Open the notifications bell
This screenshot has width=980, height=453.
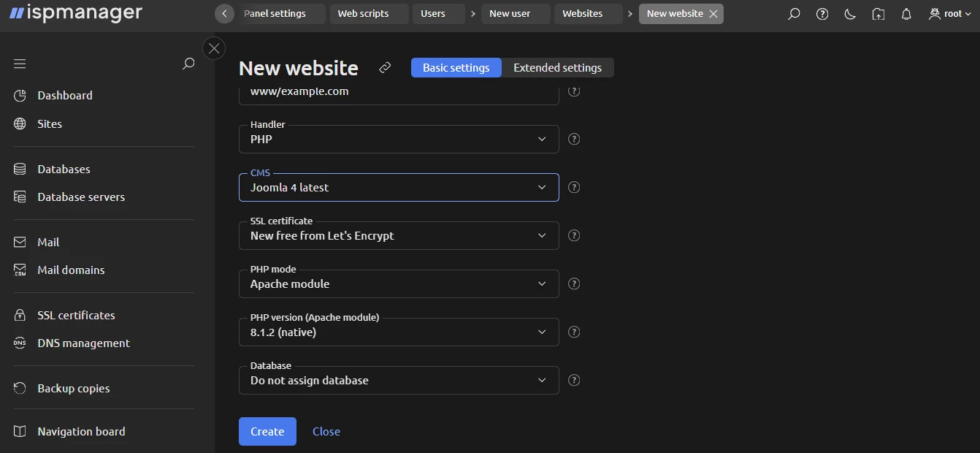click(906, 13)
